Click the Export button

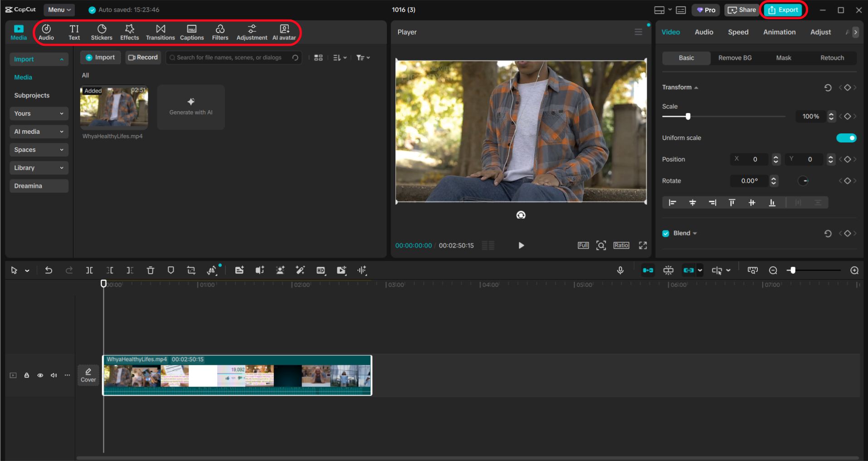[783, 10]
